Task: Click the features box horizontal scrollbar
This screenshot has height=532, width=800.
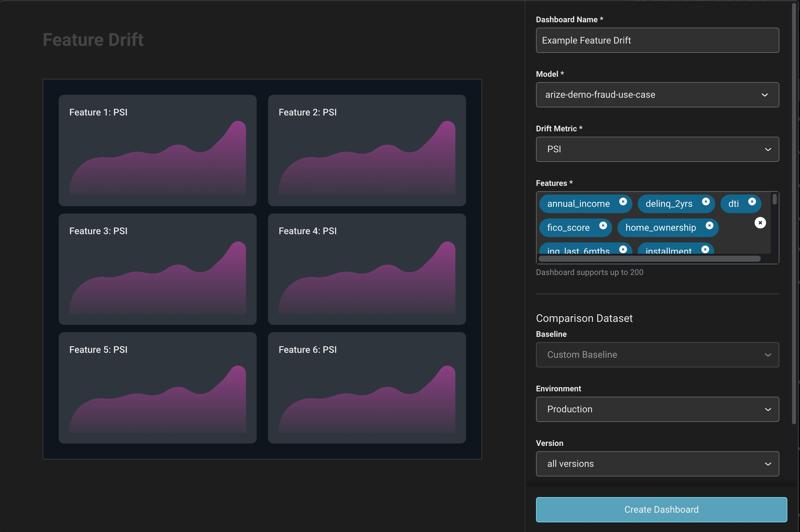Action: coord(649,259)
